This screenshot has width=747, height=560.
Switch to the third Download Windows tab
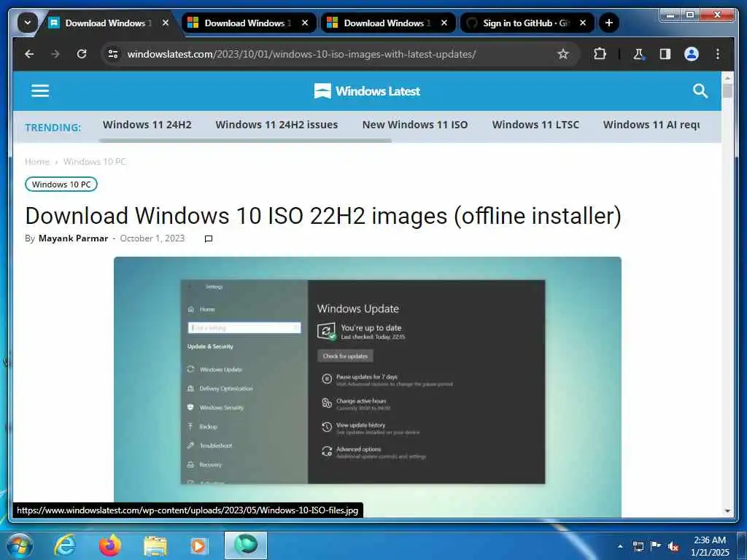[x=387, y=23]
